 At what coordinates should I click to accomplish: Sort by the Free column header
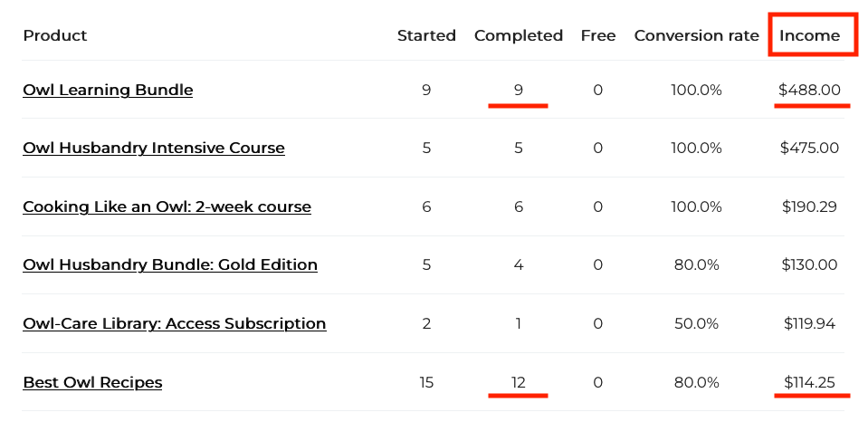(x=598, y=36)
